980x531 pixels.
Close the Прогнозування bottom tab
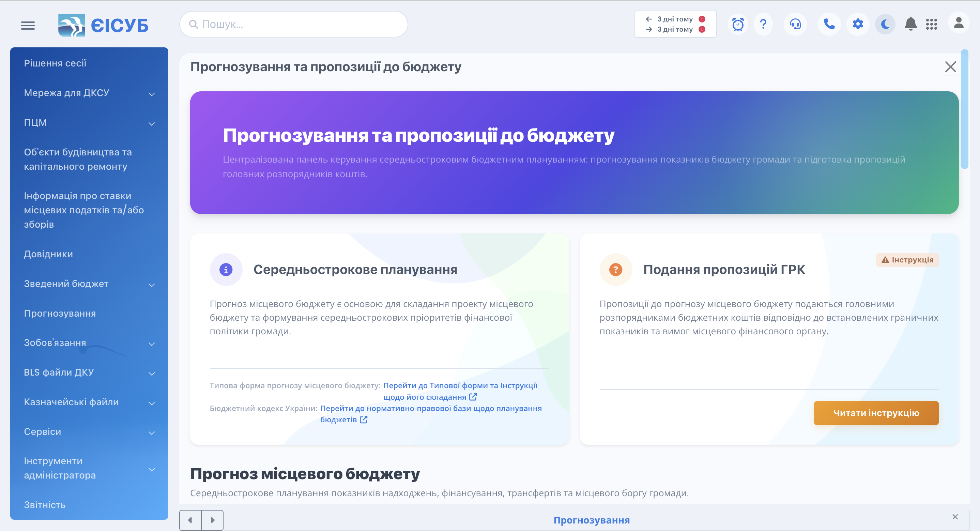point(955,517)
